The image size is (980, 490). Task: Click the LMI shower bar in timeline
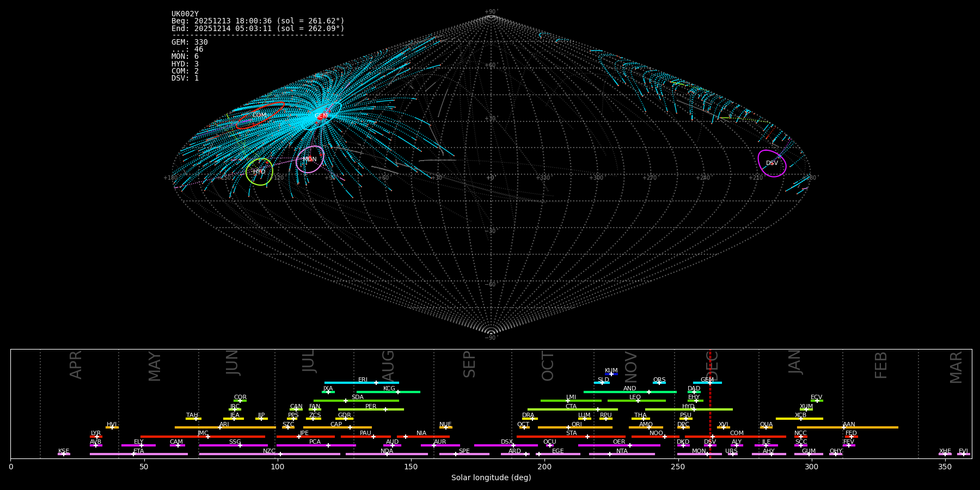pyautogui.click(x=571, y=401)
